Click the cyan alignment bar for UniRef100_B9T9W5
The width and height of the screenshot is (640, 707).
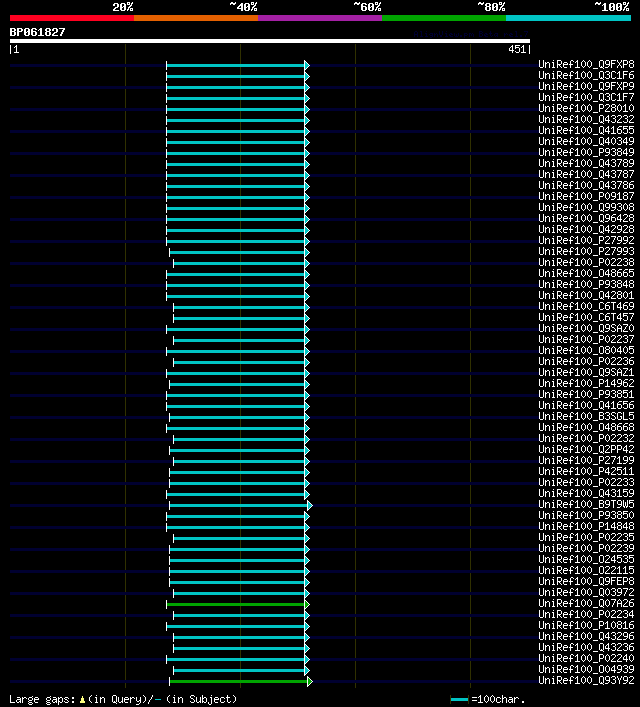click(x=239, y=505)
